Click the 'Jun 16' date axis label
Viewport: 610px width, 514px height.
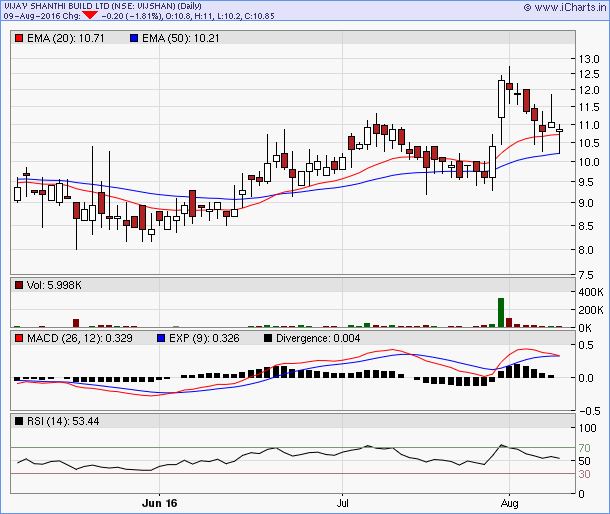coord(160,503)
